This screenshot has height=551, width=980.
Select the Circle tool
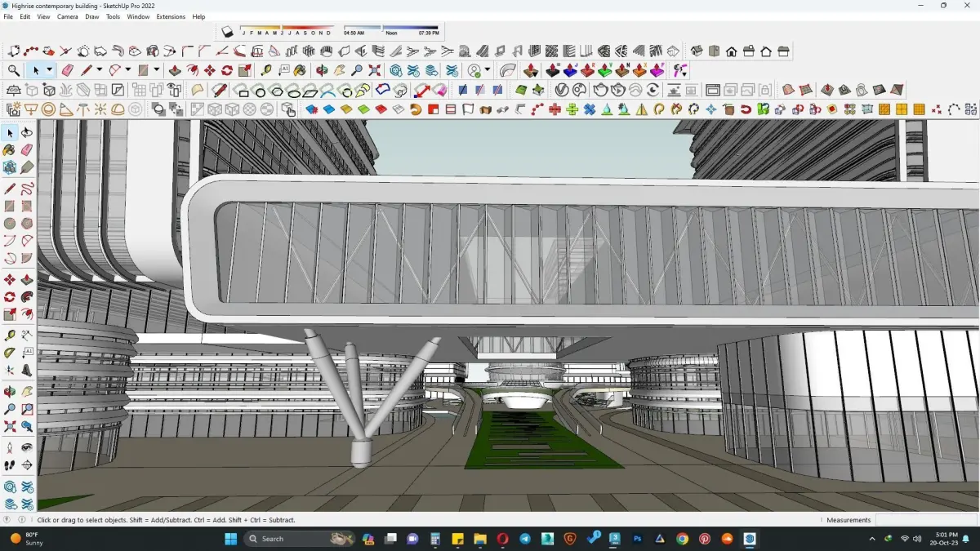[10, 224]
